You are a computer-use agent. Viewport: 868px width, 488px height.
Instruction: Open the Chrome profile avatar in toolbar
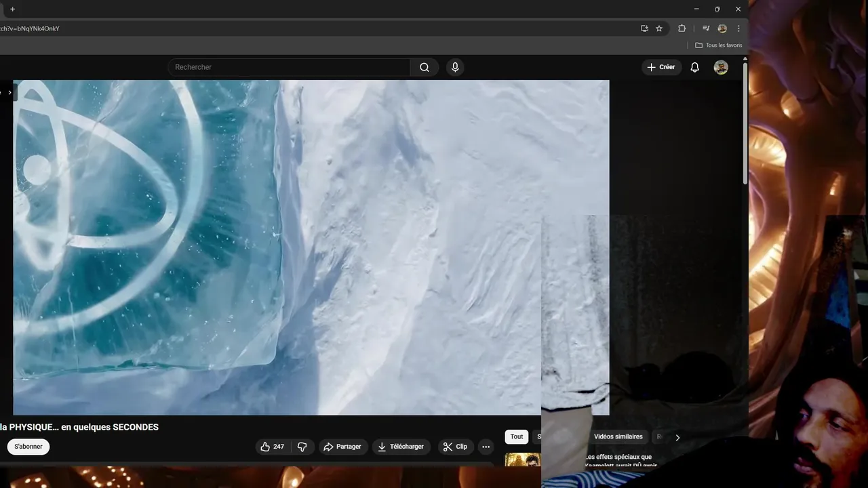click(x=722, y=28)
